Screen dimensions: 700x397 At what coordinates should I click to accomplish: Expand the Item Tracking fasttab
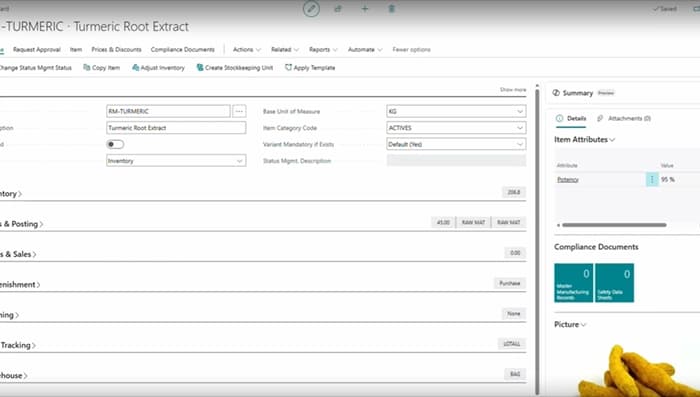point(18,345)
